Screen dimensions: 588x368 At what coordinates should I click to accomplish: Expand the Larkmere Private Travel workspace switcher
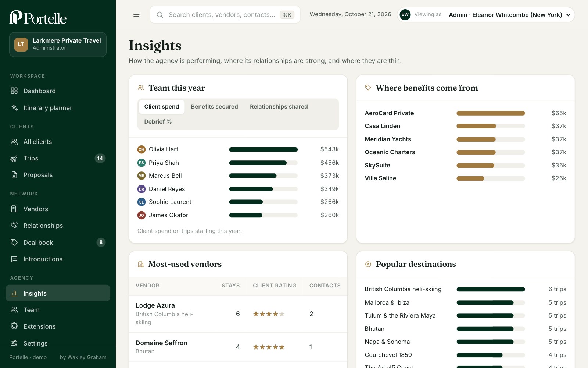(58, 45)
